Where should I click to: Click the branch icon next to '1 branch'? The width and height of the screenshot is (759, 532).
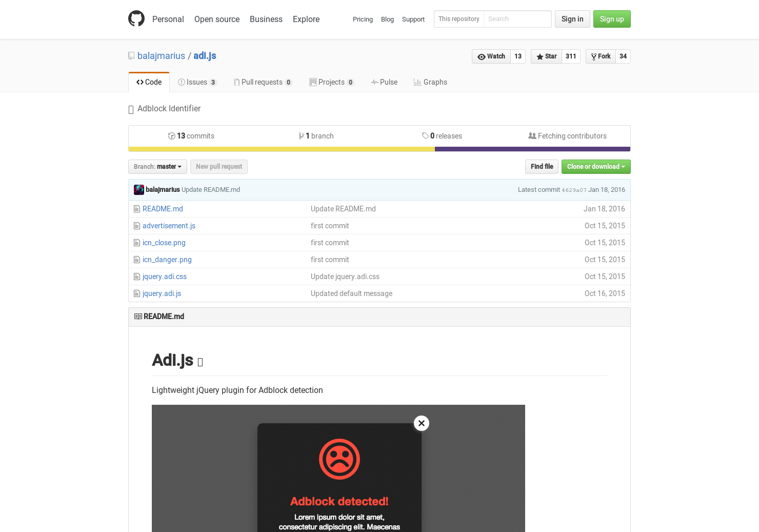click(302, 136)
